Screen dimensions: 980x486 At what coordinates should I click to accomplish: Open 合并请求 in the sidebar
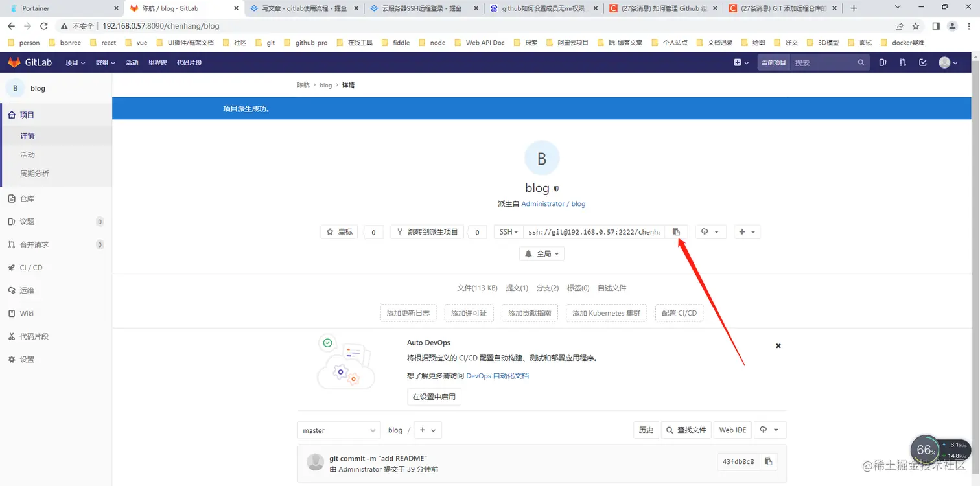coord(56,245)
